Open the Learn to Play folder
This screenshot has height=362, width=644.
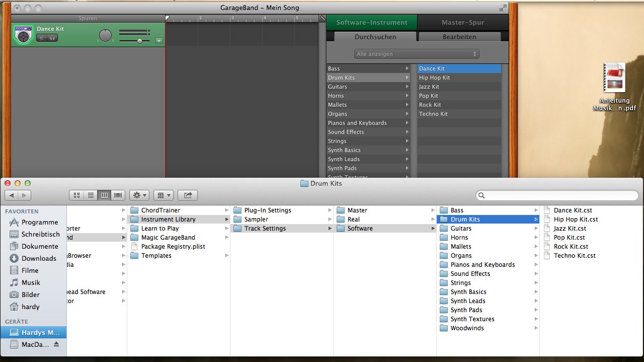179,229
